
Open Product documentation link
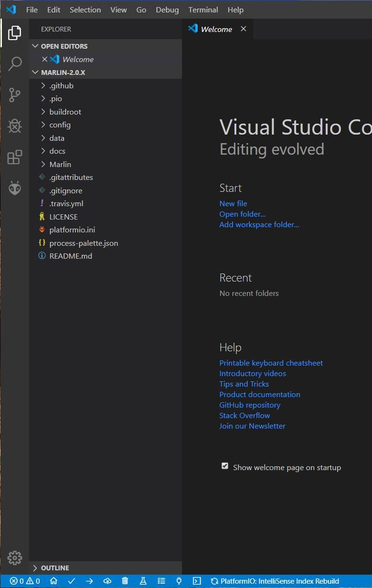pos(260,394)
